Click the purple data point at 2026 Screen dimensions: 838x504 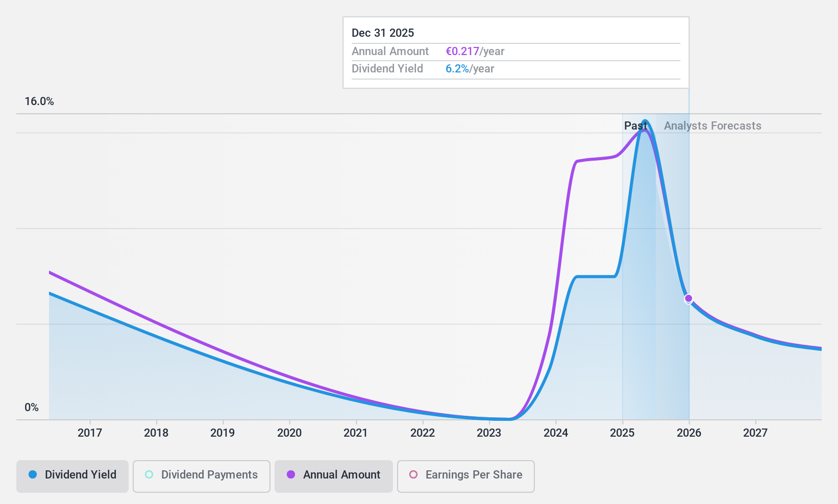(688, 298)
